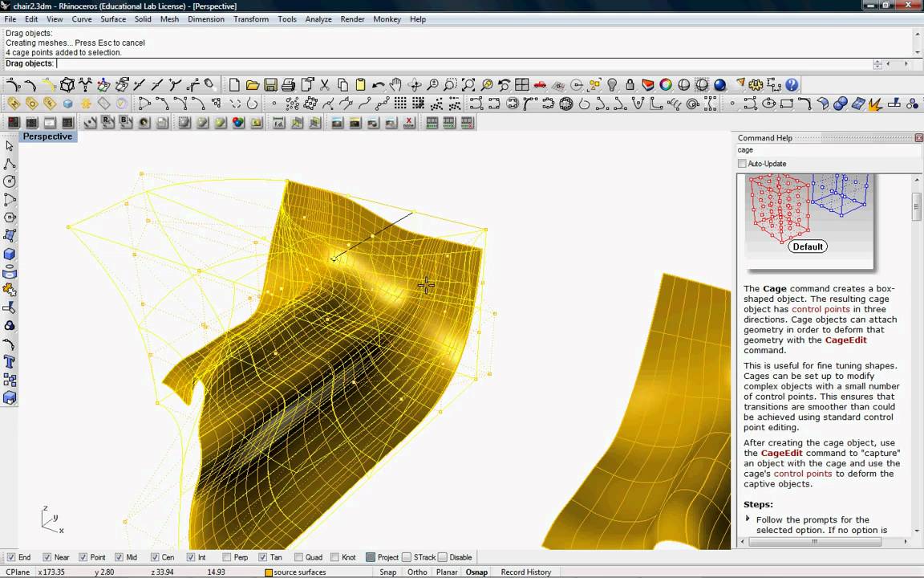The width and height of the screenshot is (924, 578).
Task: Click the New file icon
Action: 234,85
